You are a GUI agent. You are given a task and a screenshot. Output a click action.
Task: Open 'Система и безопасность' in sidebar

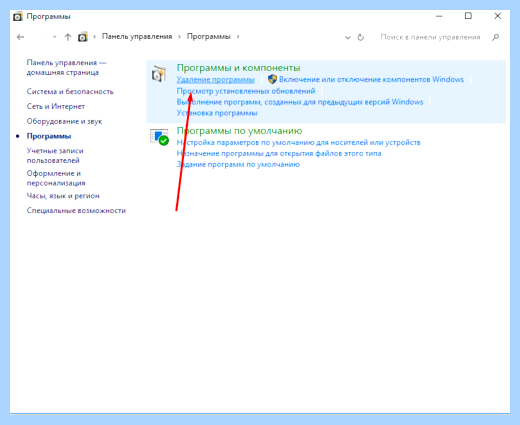70,91
